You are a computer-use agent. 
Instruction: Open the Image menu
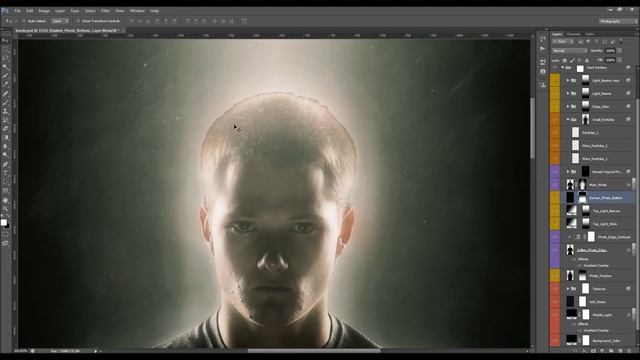(x=44, y=11)
